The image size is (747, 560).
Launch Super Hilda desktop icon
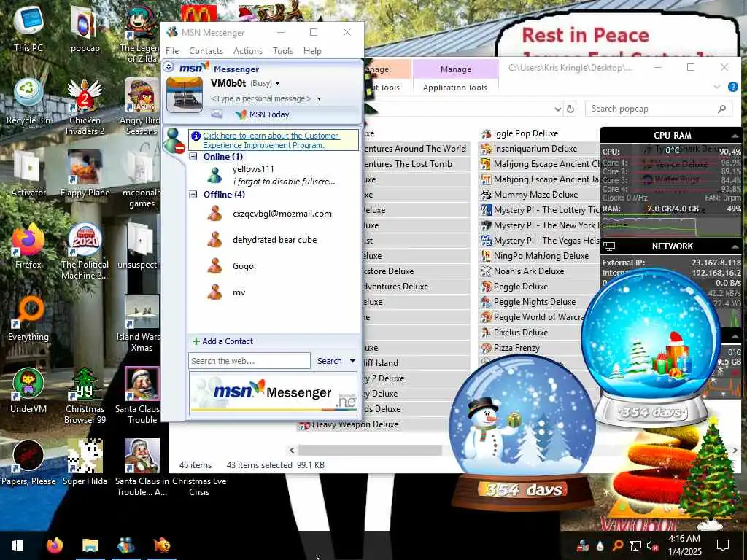tap(85, 463)
